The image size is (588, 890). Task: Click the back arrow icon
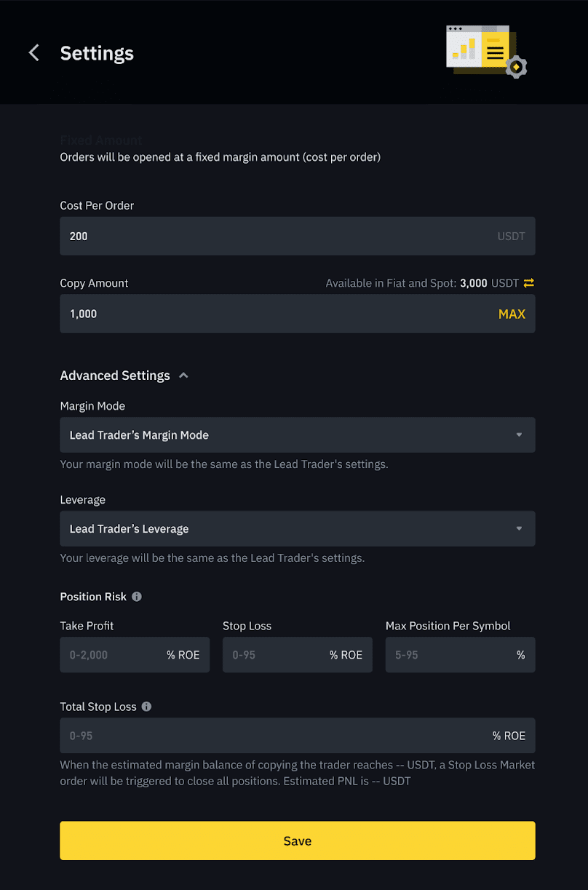click(33, 53)
